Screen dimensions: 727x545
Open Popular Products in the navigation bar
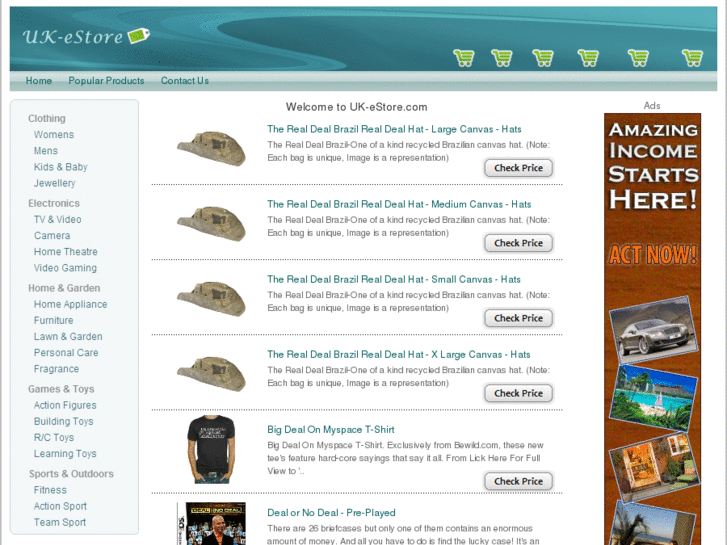[106, 81]
